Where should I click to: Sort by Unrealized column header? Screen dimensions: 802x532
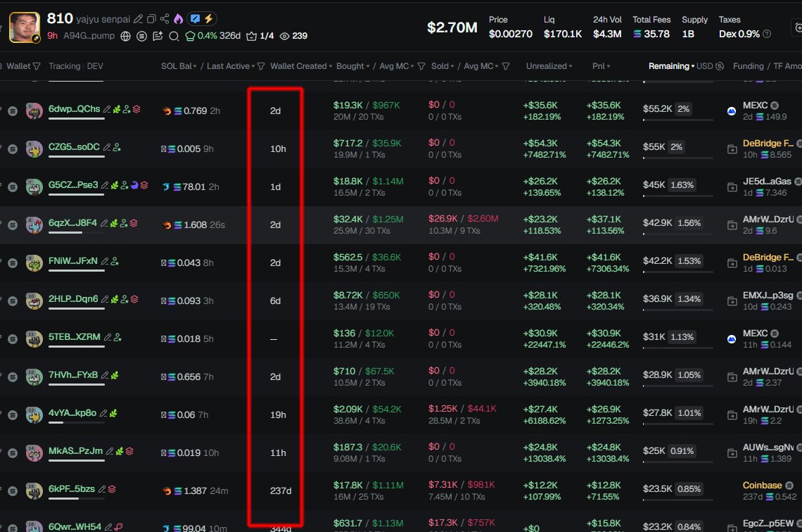(549, 66)
